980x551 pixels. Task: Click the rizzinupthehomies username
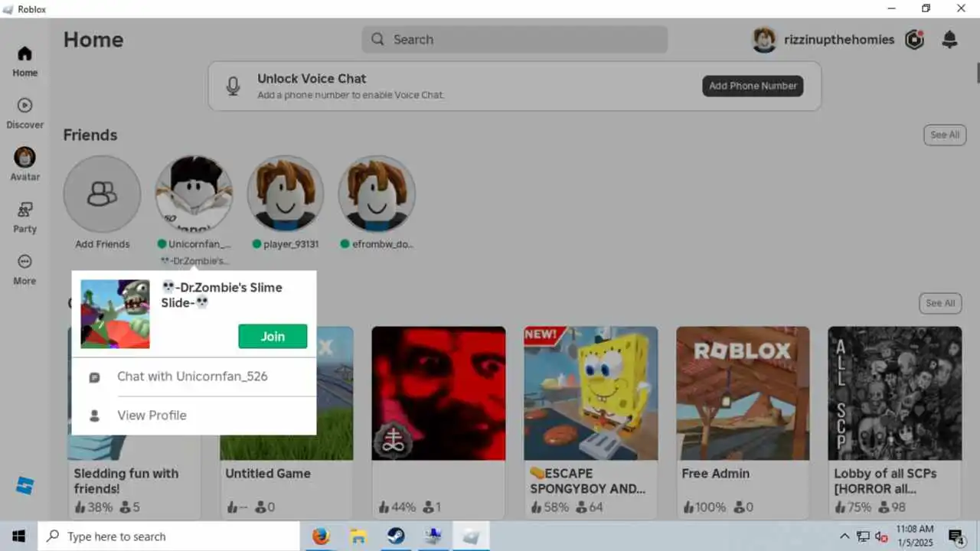[x=839, y=40]
